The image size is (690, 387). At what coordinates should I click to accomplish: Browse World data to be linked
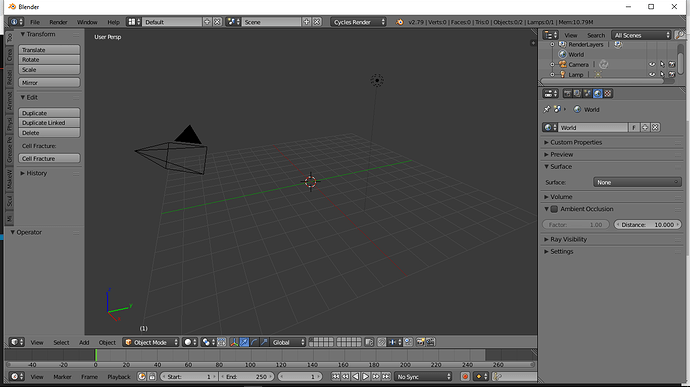[x=550, y=127]
